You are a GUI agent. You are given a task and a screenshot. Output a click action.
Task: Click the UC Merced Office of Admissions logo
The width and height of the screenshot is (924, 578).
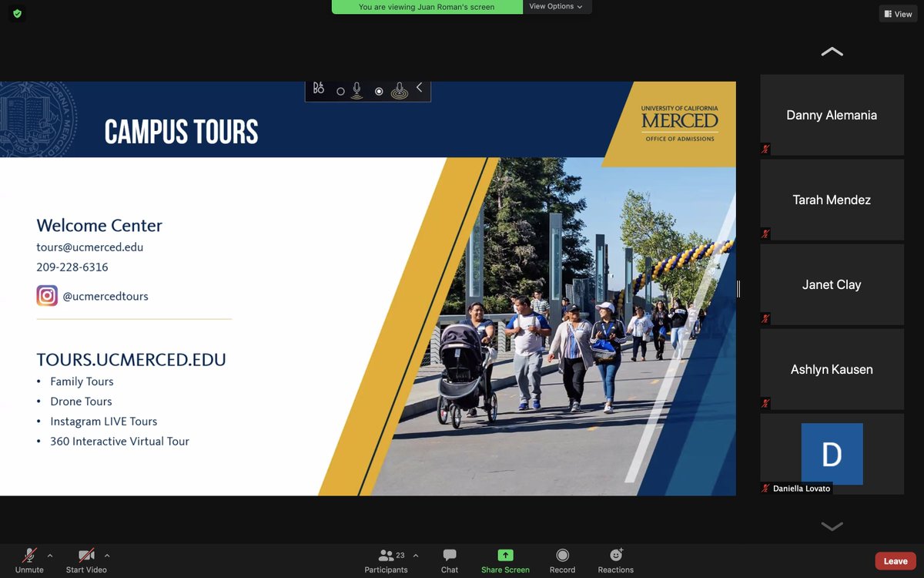679,123
